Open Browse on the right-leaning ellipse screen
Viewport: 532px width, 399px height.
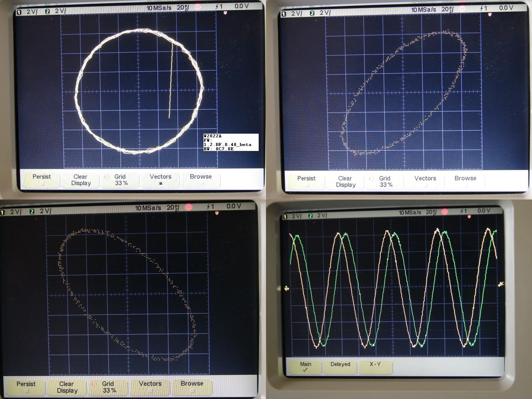click(465, 182)
